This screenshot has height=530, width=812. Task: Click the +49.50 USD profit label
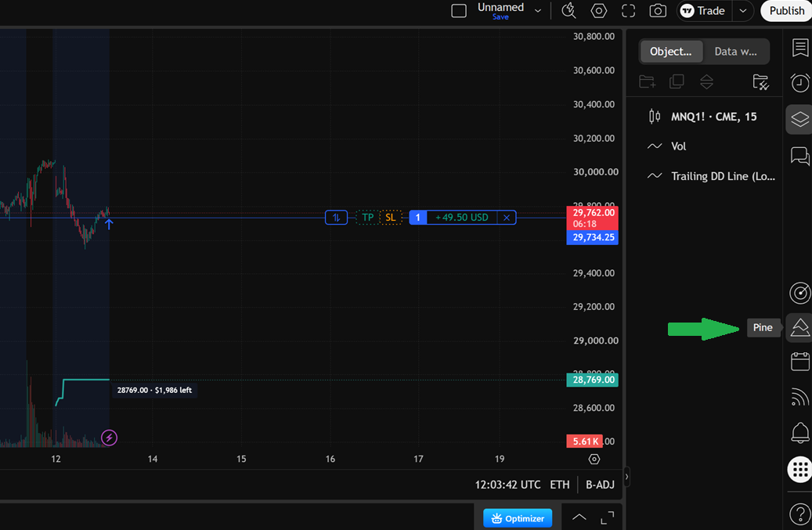coord(462,218)
